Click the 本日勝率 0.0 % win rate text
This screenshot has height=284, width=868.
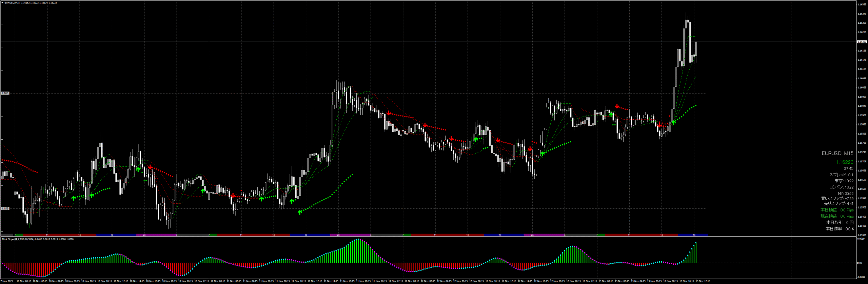coord(839,229)
